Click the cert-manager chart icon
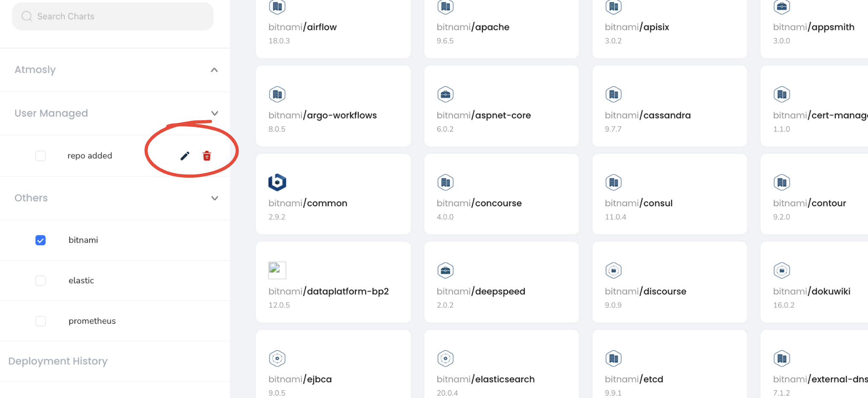This screenshot has width=868, height=398. [x=782, y=94]
